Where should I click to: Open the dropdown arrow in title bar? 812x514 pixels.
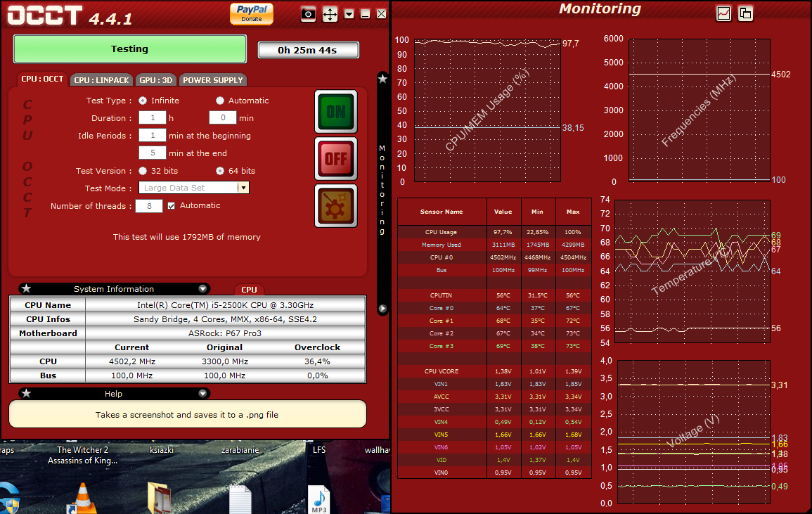[x=349, y=14]
